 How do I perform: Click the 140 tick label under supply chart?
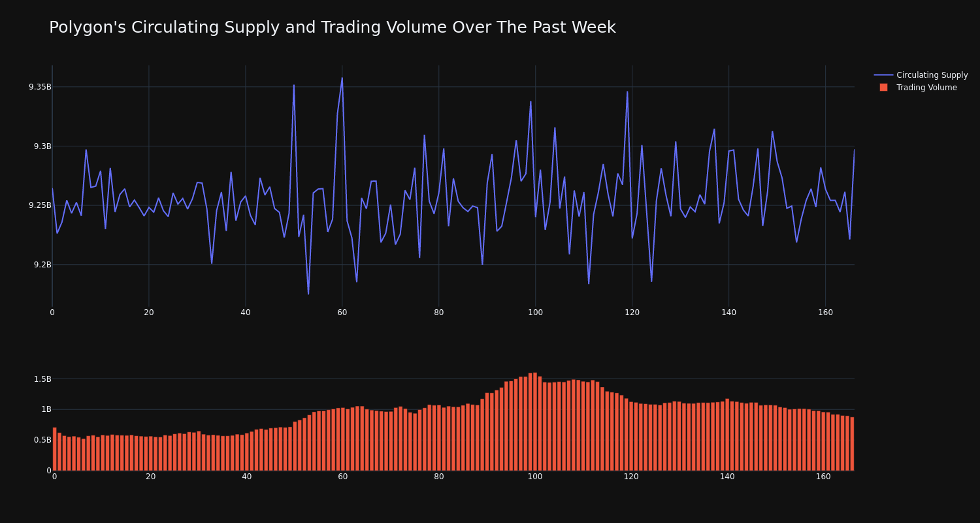pyautogui.click(x=729, y=312)
